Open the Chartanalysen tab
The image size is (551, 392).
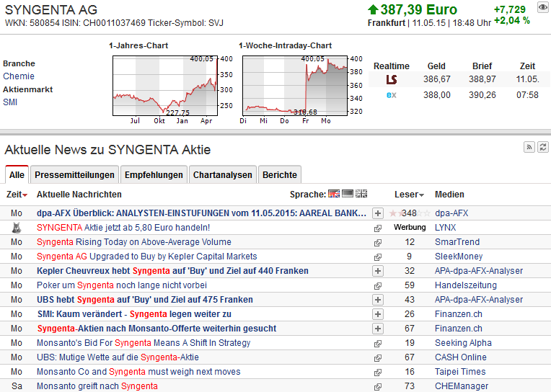pyautogui.click(x=223, y=174)
